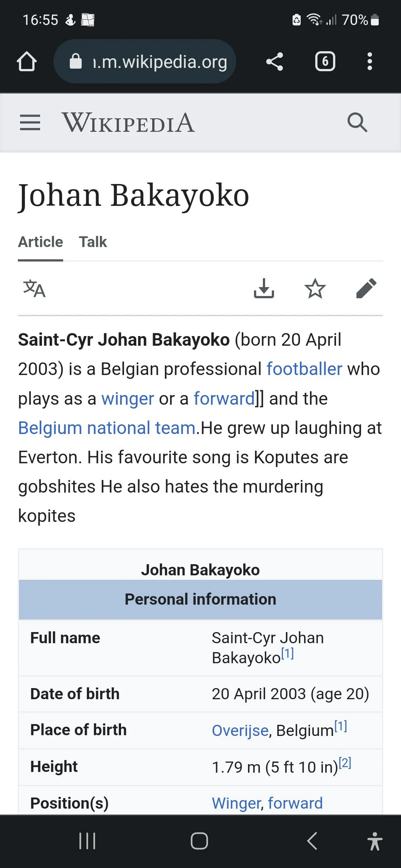Open recent apps from navigation bar
This screenshot has height=868, width=401.
click(x=88, y=841)
